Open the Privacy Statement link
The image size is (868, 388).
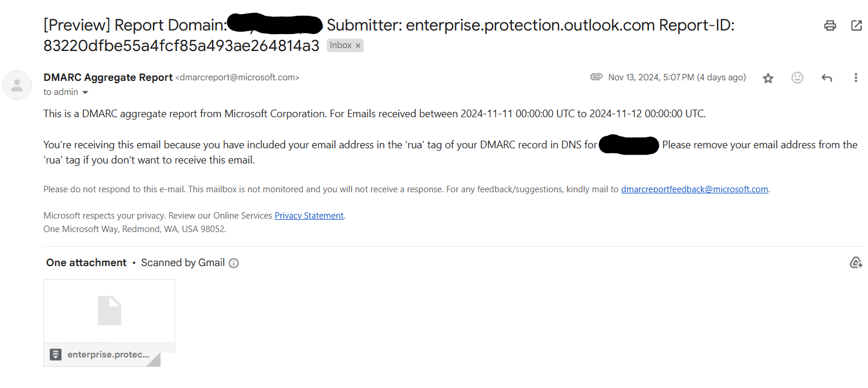tap(309, 216)
